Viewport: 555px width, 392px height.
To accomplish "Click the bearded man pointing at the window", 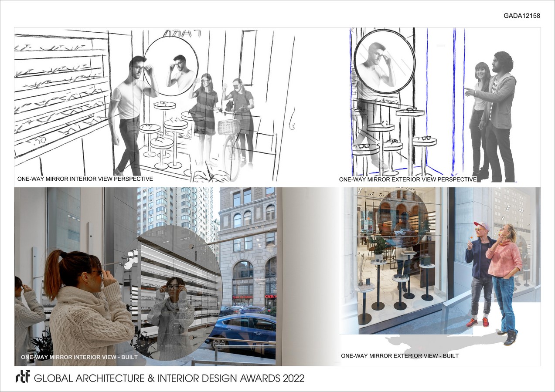I will click(499, 113).
